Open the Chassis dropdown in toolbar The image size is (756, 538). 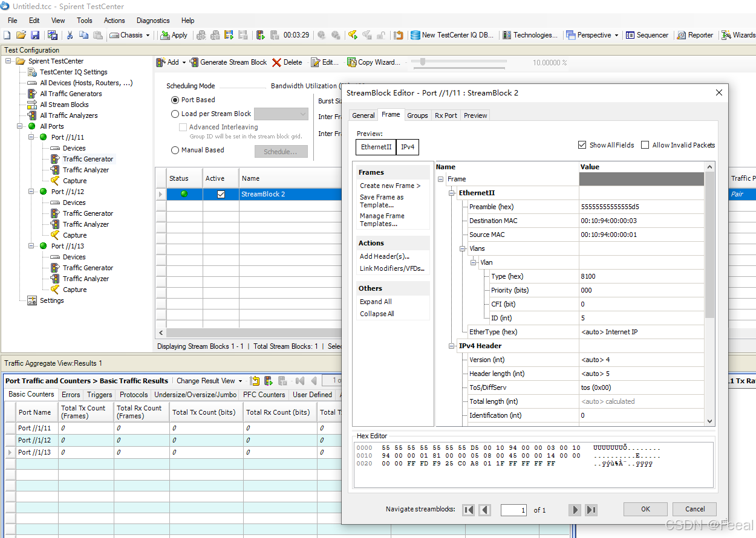[130, 35]
